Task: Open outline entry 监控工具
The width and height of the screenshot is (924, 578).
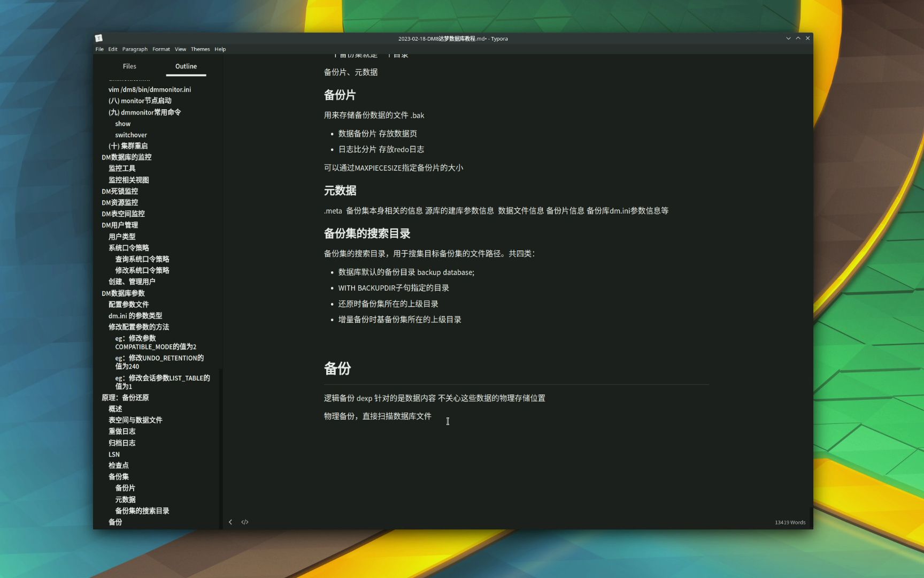Action: pyautogui.click(x=122, y=169)
